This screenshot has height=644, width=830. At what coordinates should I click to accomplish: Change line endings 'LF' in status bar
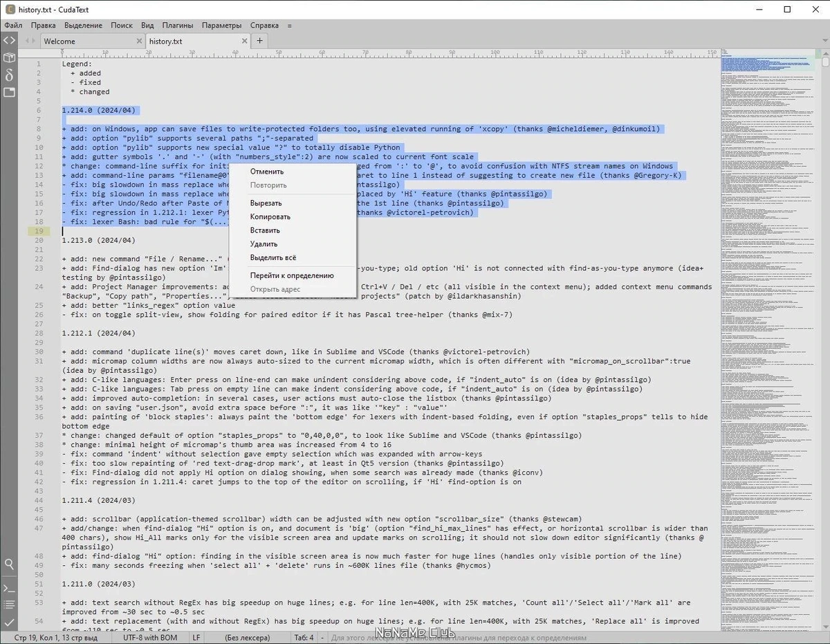(196, 638)
